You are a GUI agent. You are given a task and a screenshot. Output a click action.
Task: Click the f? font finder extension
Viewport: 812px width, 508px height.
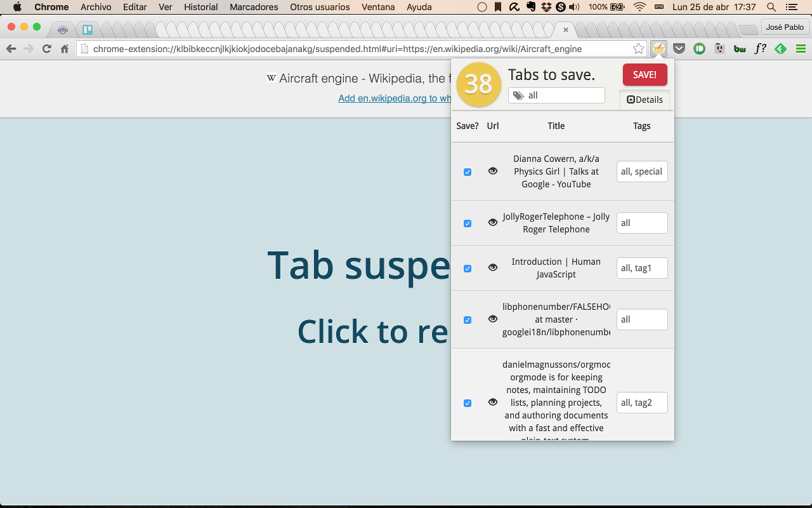pos(760,49)
